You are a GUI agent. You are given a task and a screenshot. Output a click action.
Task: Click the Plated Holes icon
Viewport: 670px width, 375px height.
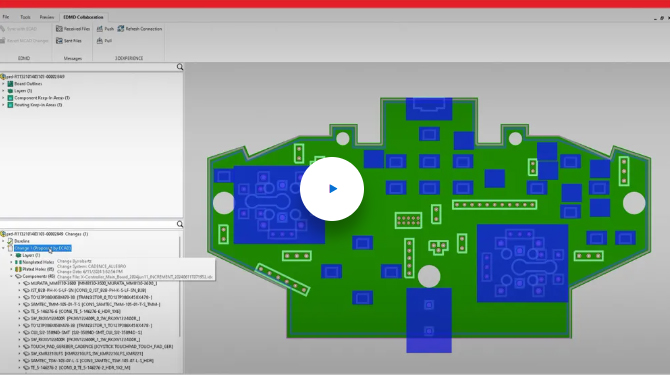[18, 269]
